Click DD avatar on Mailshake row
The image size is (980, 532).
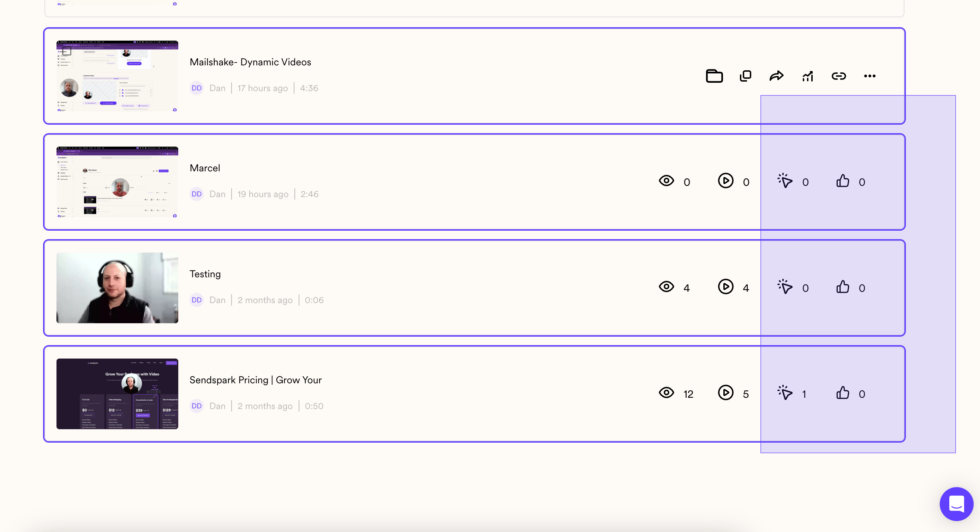197,88
